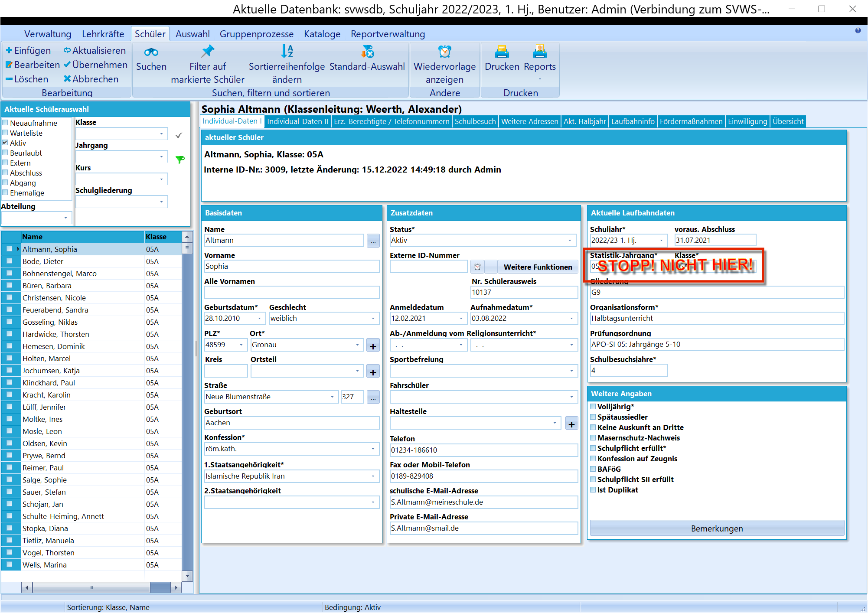Expand the Status dropdown in Zusatzdaten
This screenshot has width=868, height=613.
pyautogui.click(x=570, y=241)
